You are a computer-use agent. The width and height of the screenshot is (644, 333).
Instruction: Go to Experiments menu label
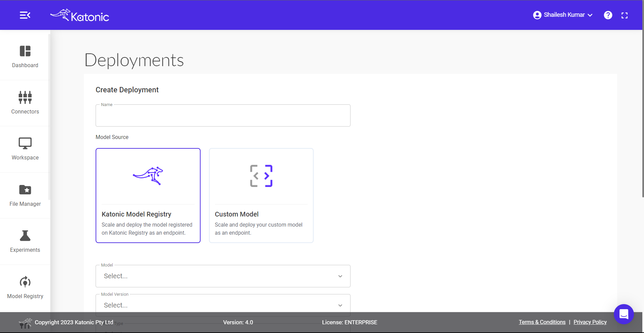25,250
